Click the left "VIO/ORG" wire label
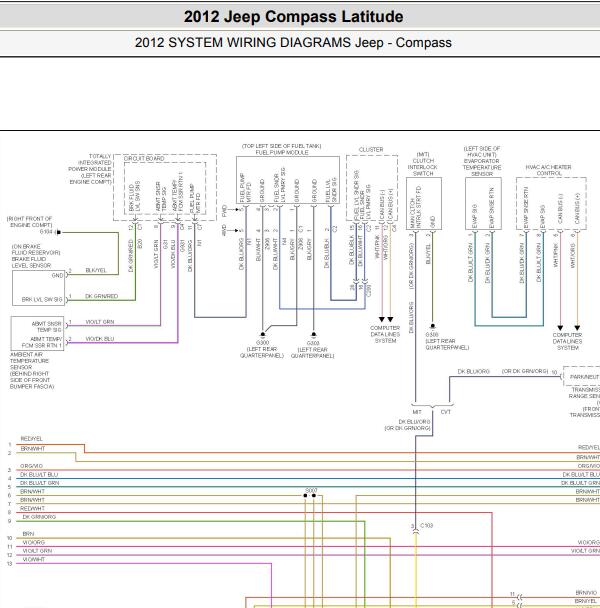The width and height of the screenshot is (600, 608). click(x=34, y=542)
